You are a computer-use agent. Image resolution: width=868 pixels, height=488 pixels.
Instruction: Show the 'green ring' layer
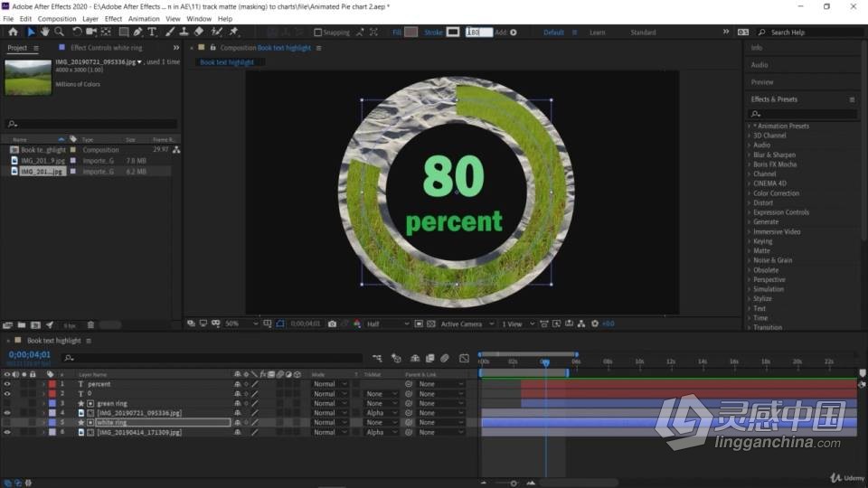coord(7,403)
